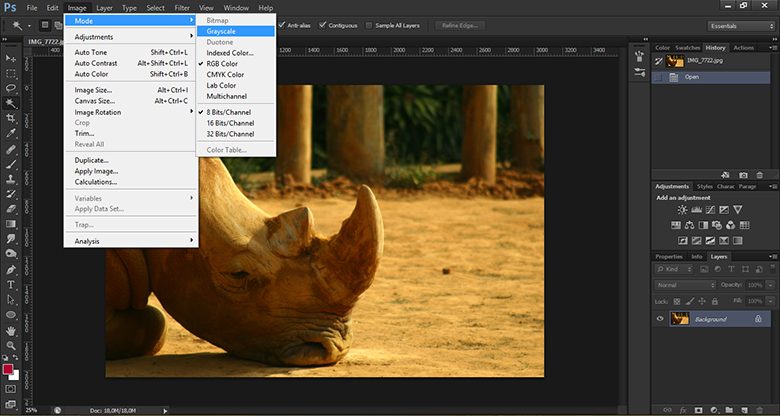Screen dimensions: 780x416
Task: Select the Open history state
Action: [692, 76]
